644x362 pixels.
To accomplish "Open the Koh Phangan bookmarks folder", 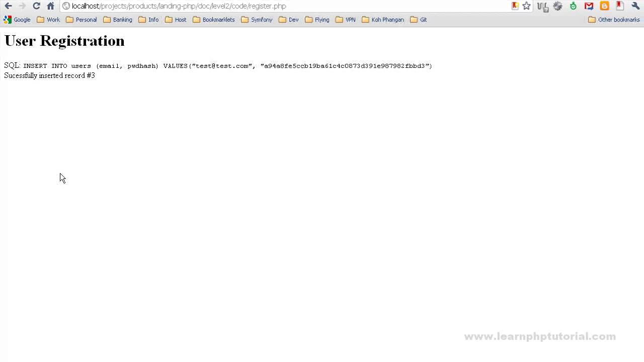I will click(x=383, y=20).
